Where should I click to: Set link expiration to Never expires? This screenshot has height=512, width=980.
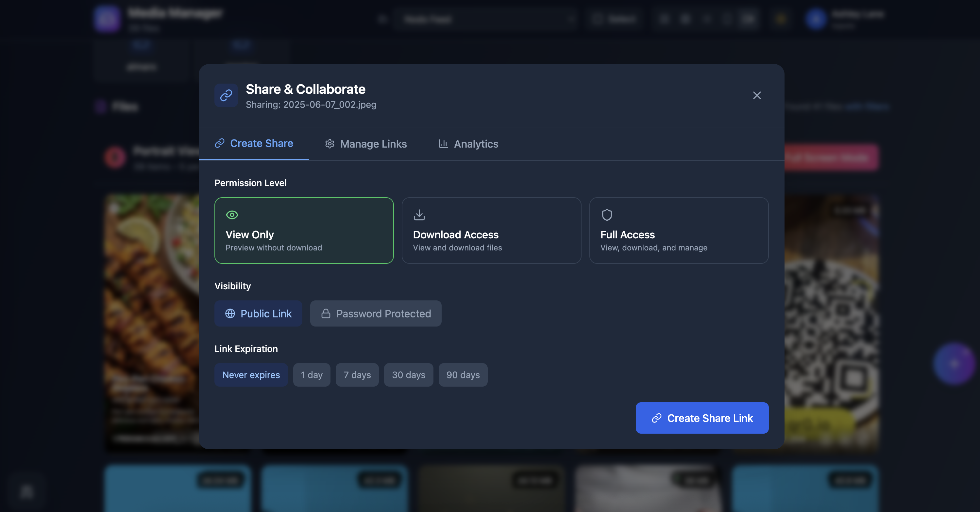pos(251,375)
